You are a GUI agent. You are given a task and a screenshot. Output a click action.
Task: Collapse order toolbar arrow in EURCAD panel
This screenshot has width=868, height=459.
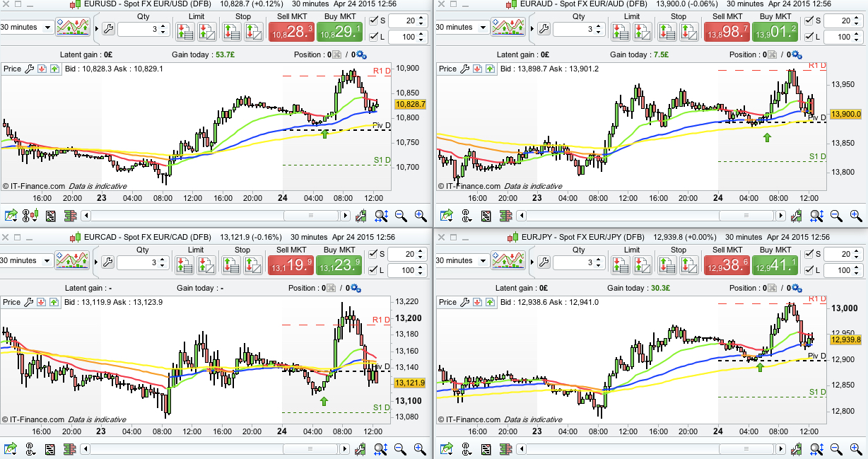coord(96,262)
